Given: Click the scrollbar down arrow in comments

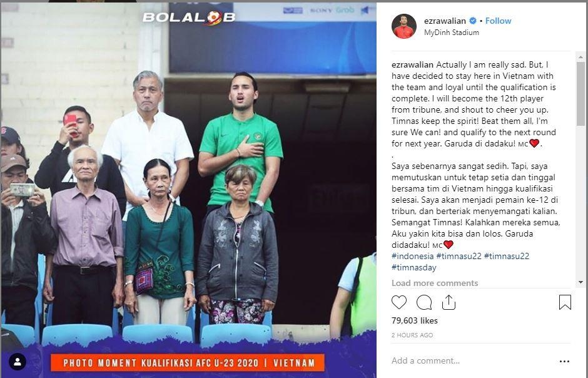Looking at the screenshot, I should [x=580, y=282].
